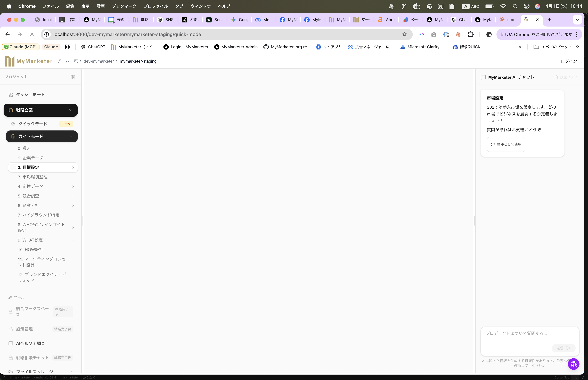
Task: Click the 要件として使用 button
Action: click(506, 144)
